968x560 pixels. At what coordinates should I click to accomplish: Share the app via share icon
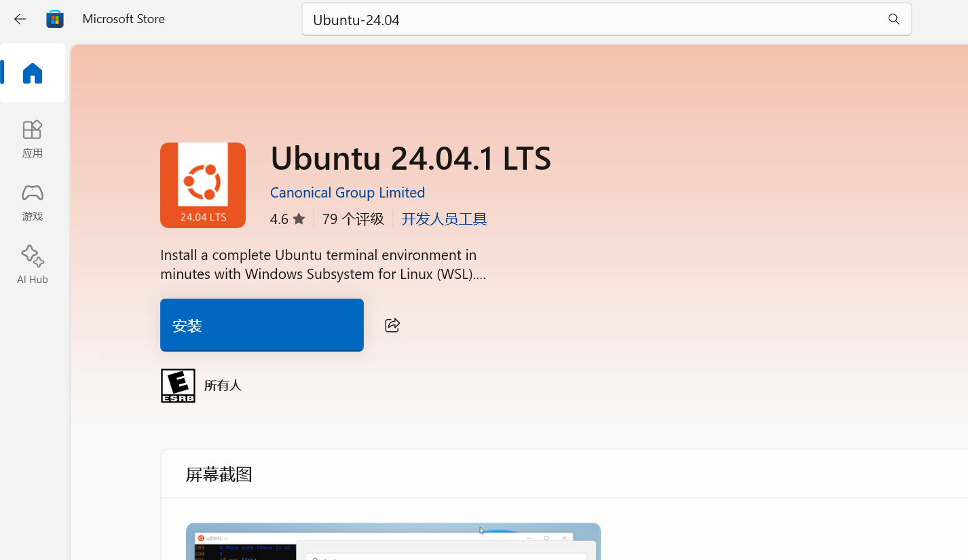tap(392, 325)
